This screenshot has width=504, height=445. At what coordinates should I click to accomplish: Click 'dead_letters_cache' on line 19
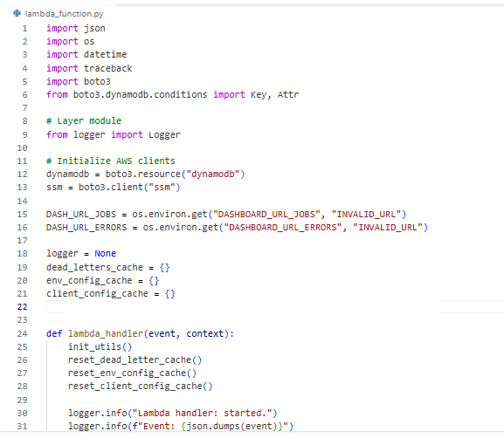point(94,268)
